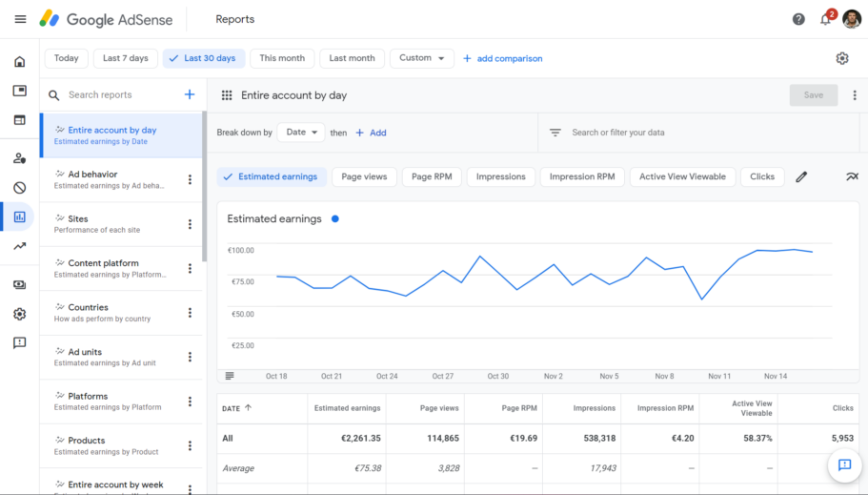The image size is (868, 495).
Task: Open the report grid icon beside title
Action: coord(227,95)
